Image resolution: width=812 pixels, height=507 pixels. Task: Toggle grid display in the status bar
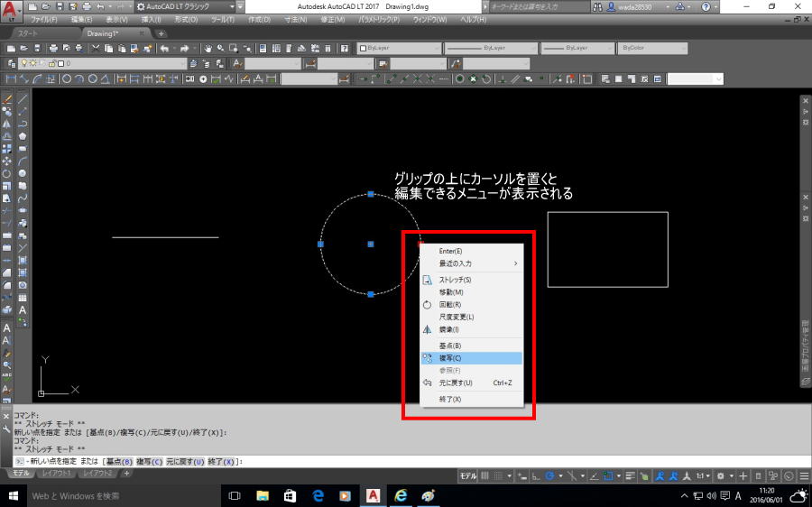[x=485, y=475]
